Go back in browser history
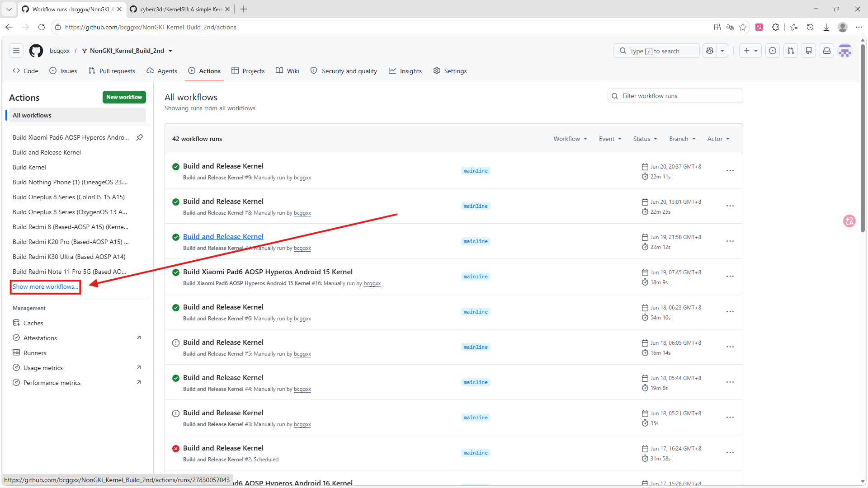The image size is (868, 488). click(x=9, y=27)
